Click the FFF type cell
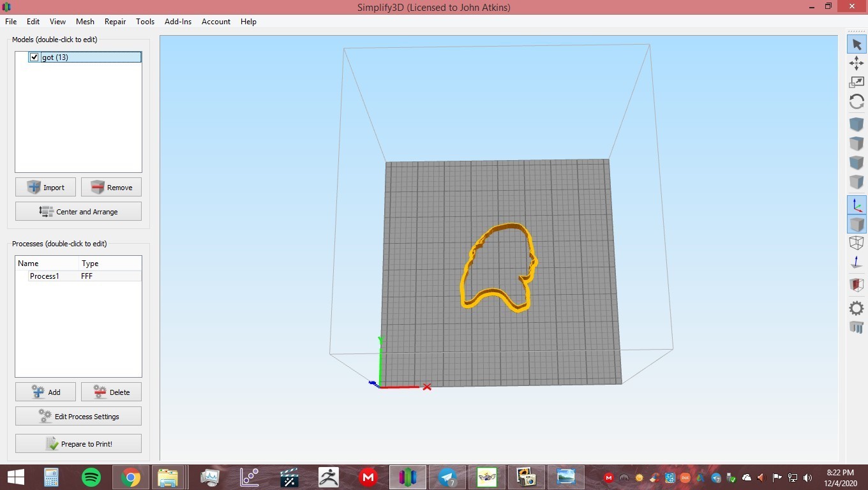 point(87,276)
